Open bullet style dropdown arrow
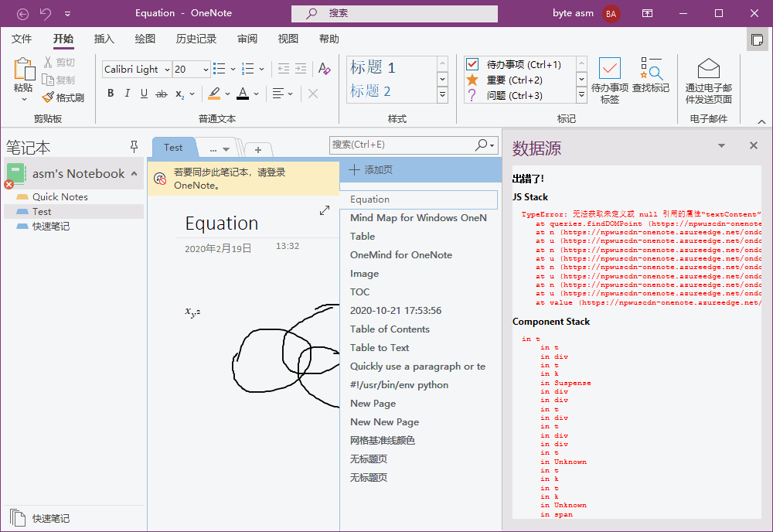Screen dimensions: 773x532 click(233, 69)
